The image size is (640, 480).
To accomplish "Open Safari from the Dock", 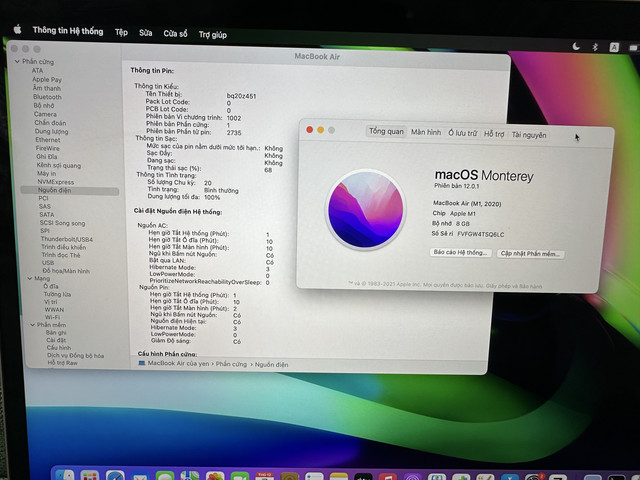I will (115, 476).
